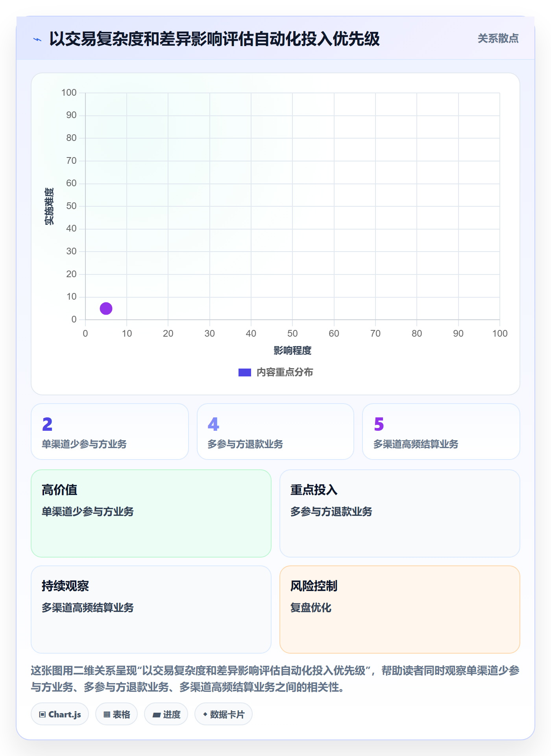Click 复盘优化 text in the 风险控制 card
Viewport: 551px width, 756px height.
pos(311,608)
